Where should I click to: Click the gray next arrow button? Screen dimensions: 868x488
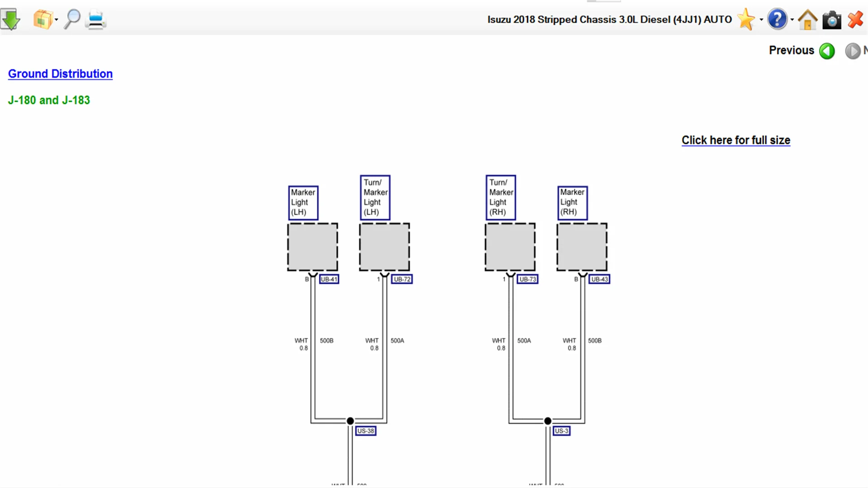[853, 51]
